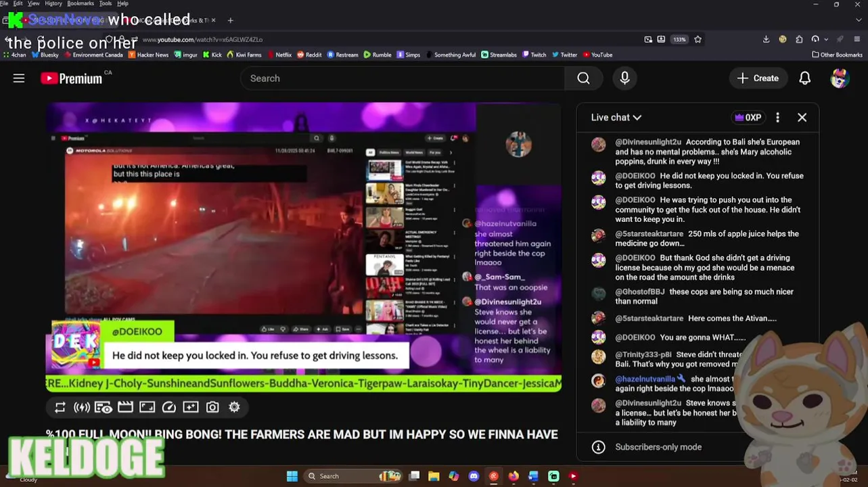Click the Subscribers-only mode info icon
Image resolution: width=868 pixels, height=487 pixels.
click(598, 447)
